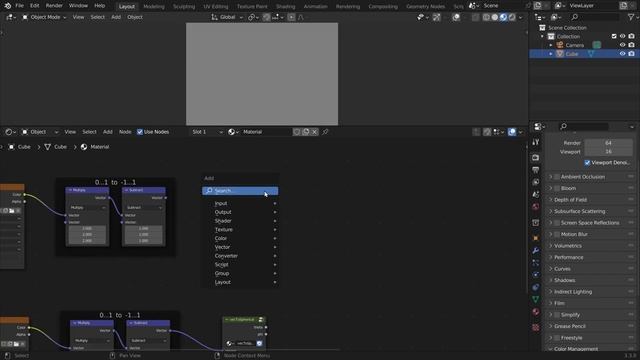This screenshot has width=640, height=360.
Task: Click the outliner filter funnel icon
Action: click(631, 17)
